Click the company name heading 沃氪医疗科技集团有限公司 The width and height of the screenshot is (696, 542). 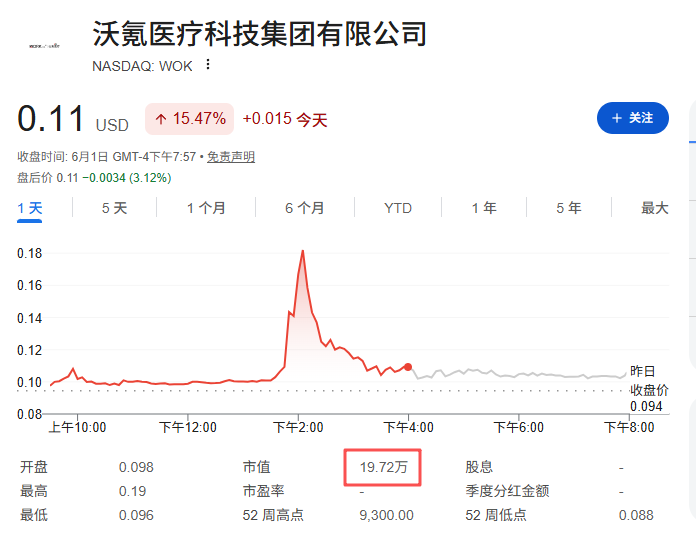(260, 34)
